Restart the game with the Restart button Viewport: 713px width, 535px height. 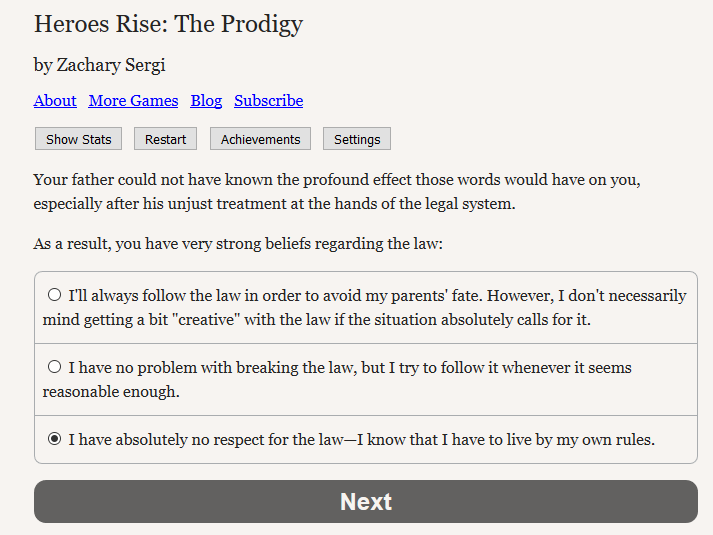click(x=165, y=139)
